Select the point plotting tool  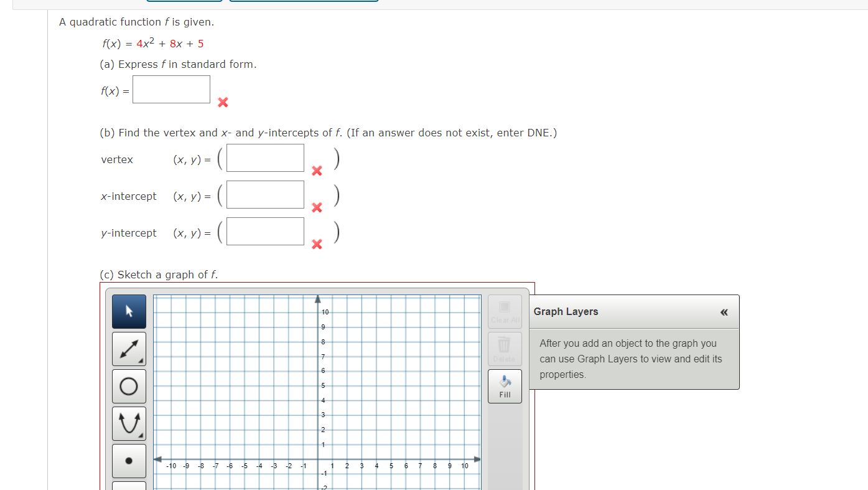coord(129,460)
